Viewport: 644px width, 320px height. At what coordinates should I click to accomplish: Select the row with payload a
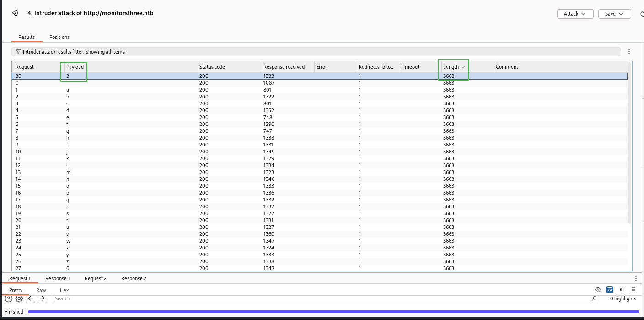[x=319, y=90]
